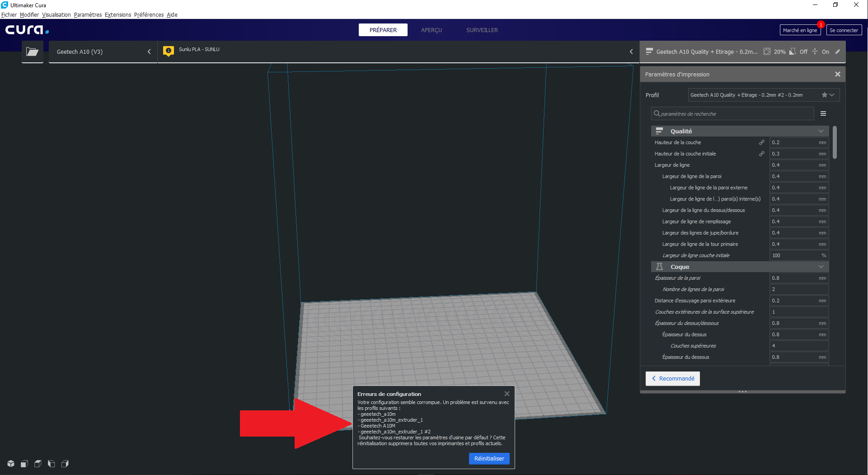
Task: Open the settings visibility hamburger menu
Action: click(x=823, y=113)
